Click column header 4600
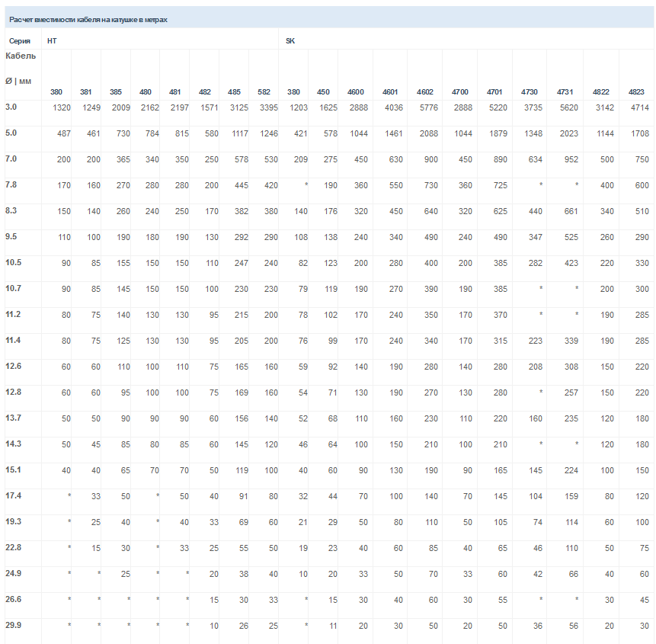Screen dimensions: 656x644 coord(356,92)
